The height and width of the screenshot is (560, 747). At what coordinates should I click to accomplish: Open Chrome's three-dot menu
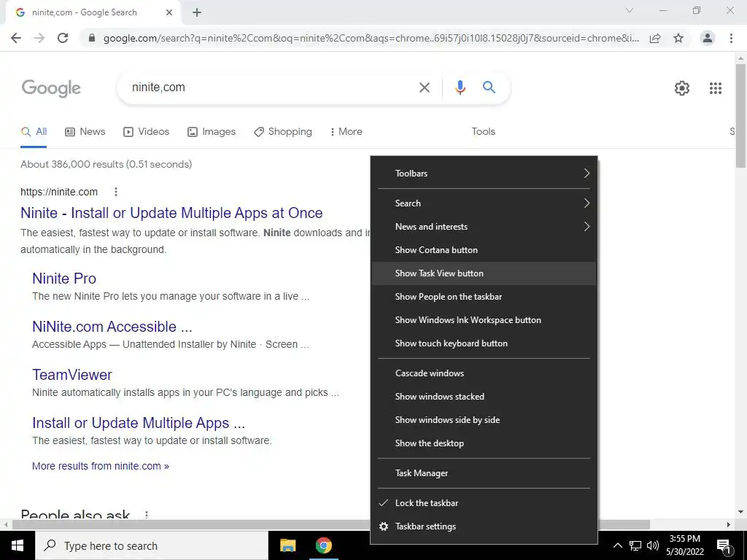(x=731, y=38)
